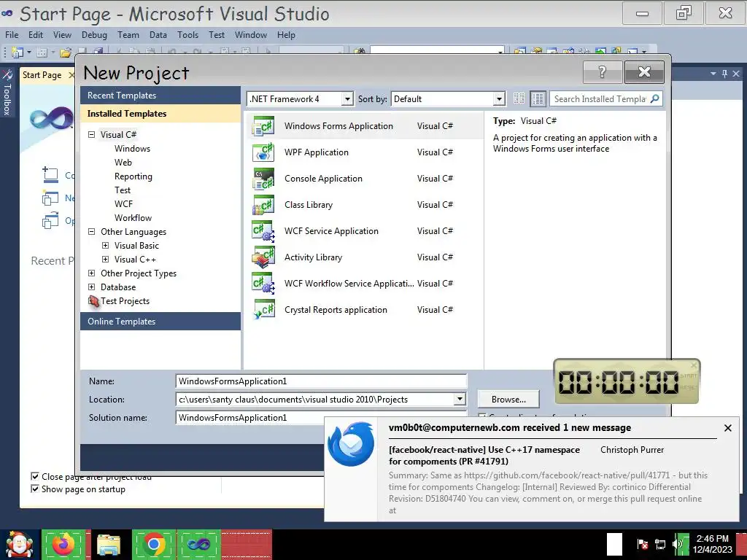Viewport: 747px width, 560px height.
Task: Switch template list to medium icons view
Action: pyautogui.click(x=538, y=98)
